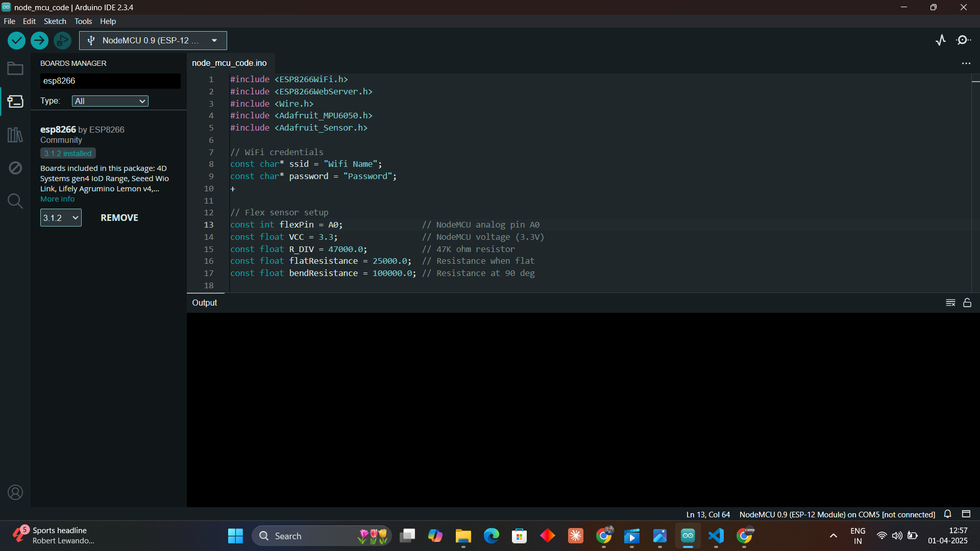Click the editor tab more-options ellipsis
This screenshot has width=980, height=551.
pos(966,63)
